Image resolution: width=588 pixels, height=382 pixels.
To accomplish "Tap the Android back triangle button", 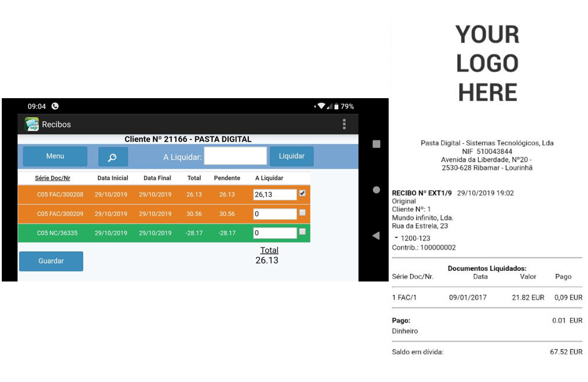I will pos(376,236).
